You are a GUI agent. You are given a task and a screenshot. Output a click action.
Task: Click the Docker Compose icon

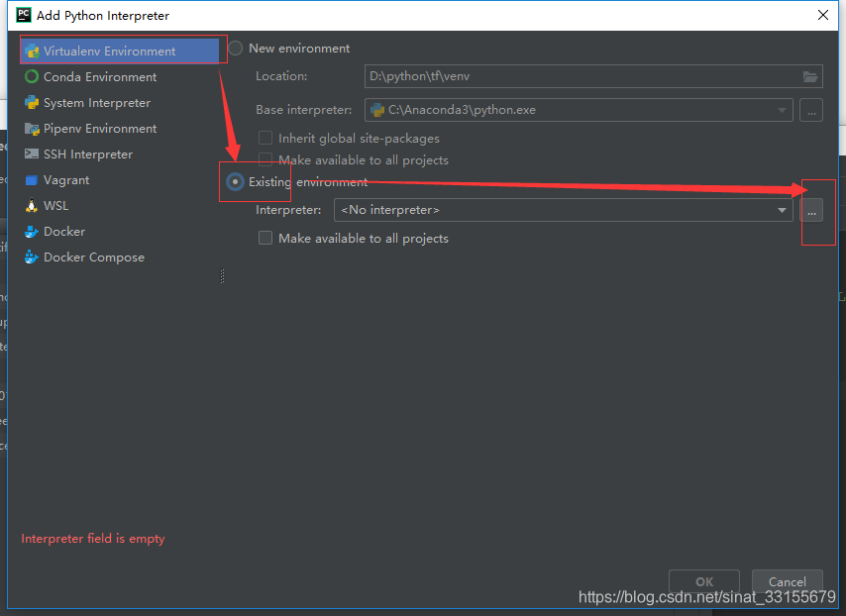click(x=32, y=257)
